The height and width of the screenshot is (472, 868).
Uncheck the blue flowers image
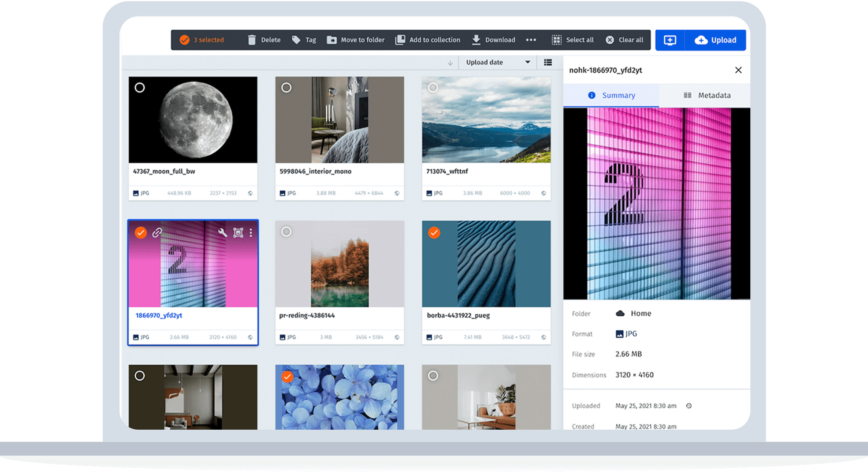[287, 377]
